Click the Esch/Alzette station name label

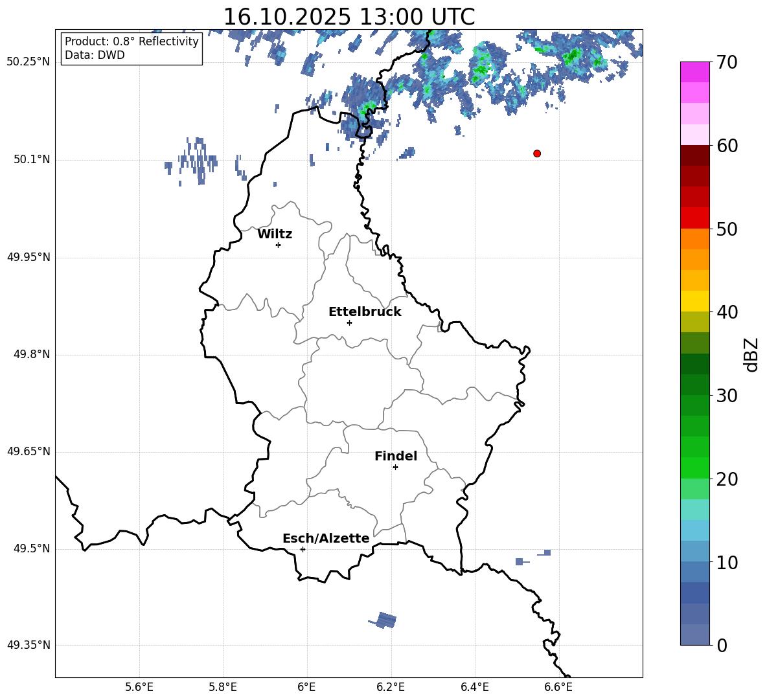pyautogui.click(x=326, y=539)
